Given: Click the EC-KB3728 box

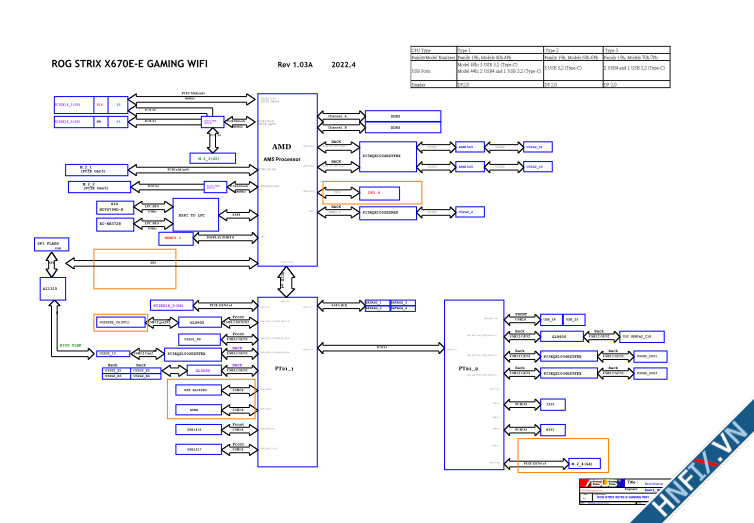Looking at the screenshot, I should [x=115, y=224].
